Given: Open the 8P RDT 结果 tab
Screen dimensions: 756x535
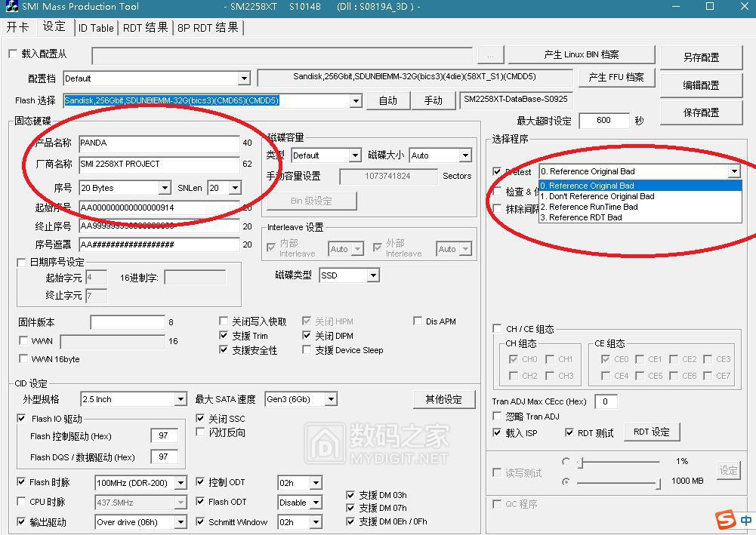Looking at the screenshot, I should pos(208,28).
